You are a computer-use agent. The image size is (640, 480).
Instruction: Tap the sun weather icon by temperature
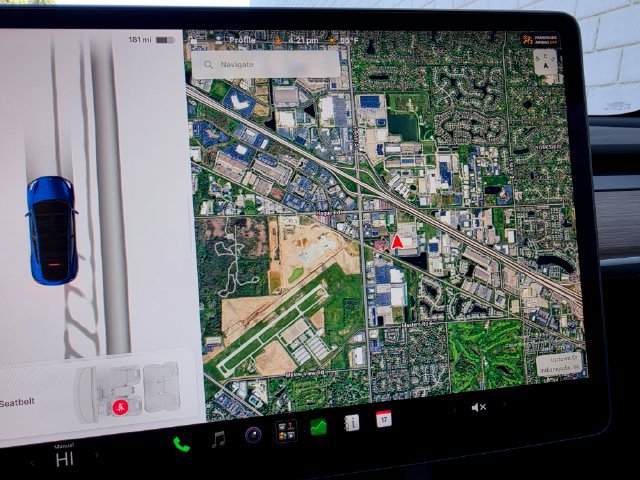(331, 40)
